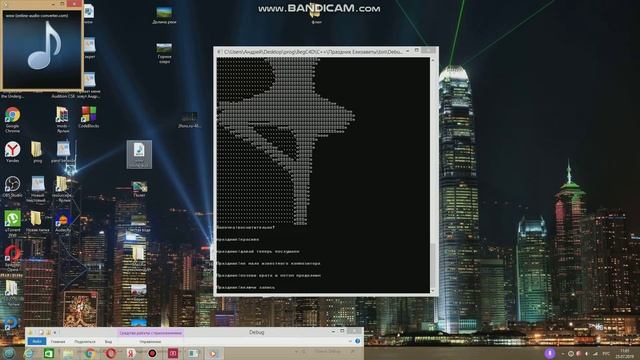Open the Поделиться ribbon tab in Explorer

[x=85, y=342]
